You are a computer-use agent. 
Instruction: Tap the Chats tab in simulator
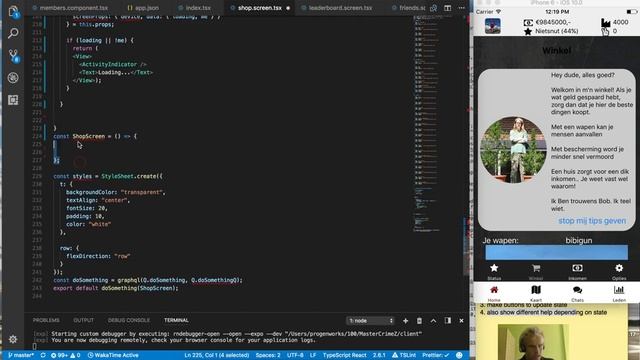[x=577, y=293]
